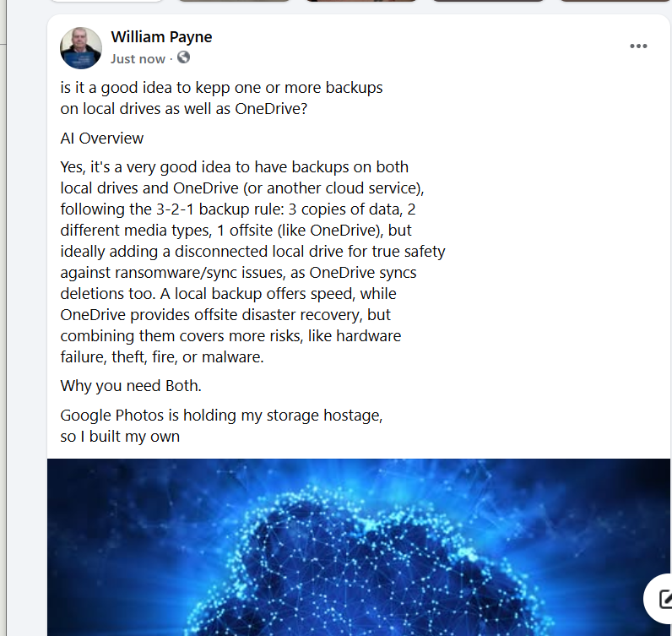Click the 'OneDrive?' word in the question
The image size is (672, 636).
point(271,109)
